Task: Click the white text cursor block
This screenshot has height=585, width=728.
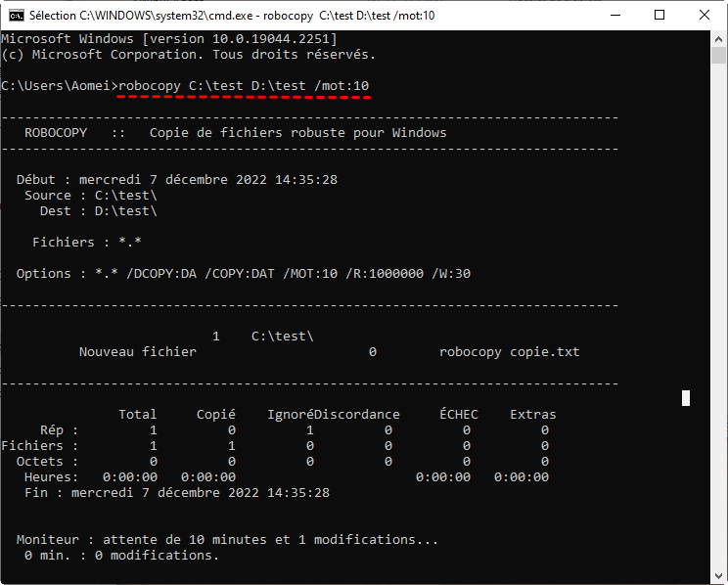Action: point(686,398)
